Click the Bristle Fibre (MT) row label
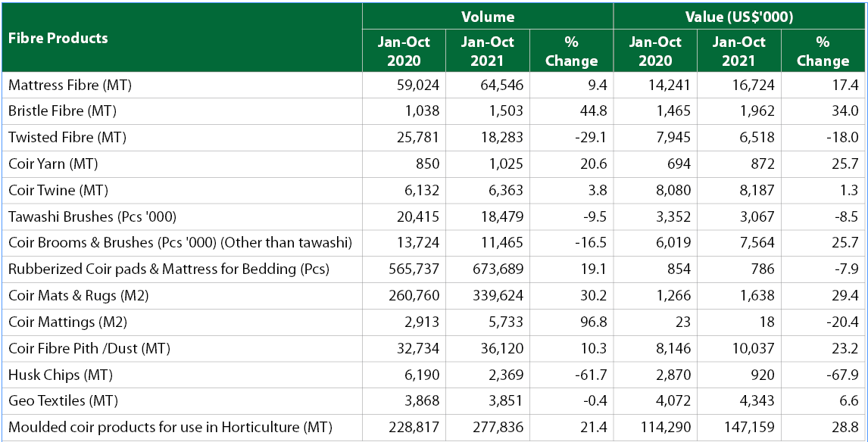 (62, 111)
